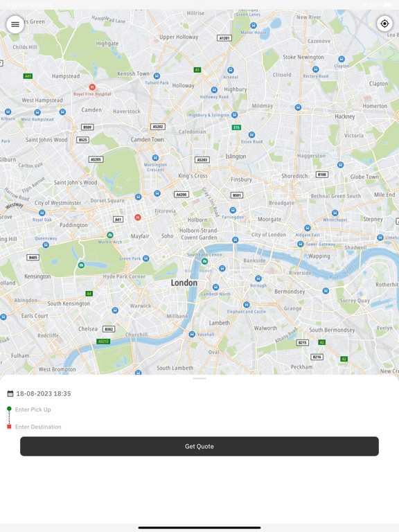399x532 pixels.
Task: Tap the Peckham map label
Action: coord(301,366)
